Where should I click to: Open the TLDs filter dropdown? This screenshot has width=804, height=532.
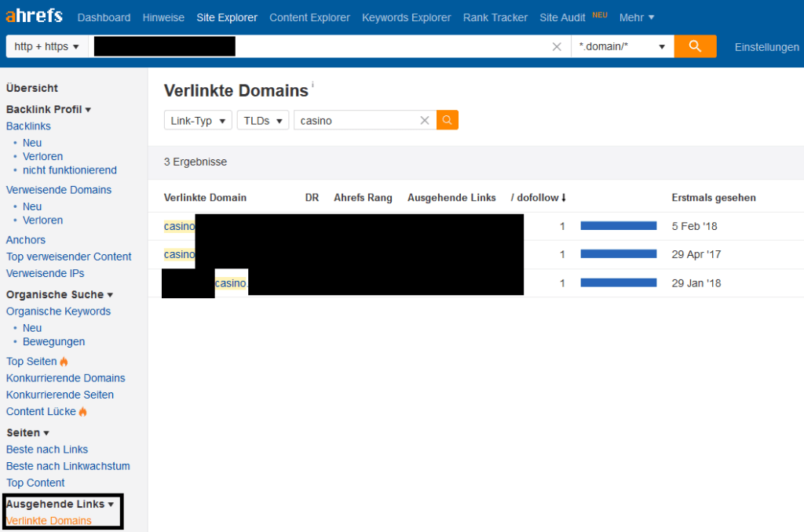point(263,120)
